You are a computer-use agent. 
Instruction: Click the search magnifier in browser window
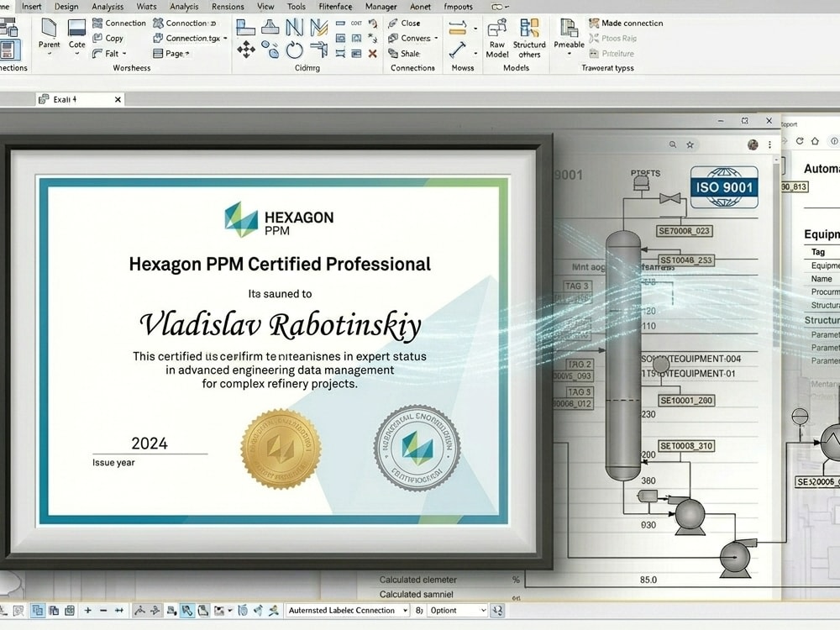point(673,144)
